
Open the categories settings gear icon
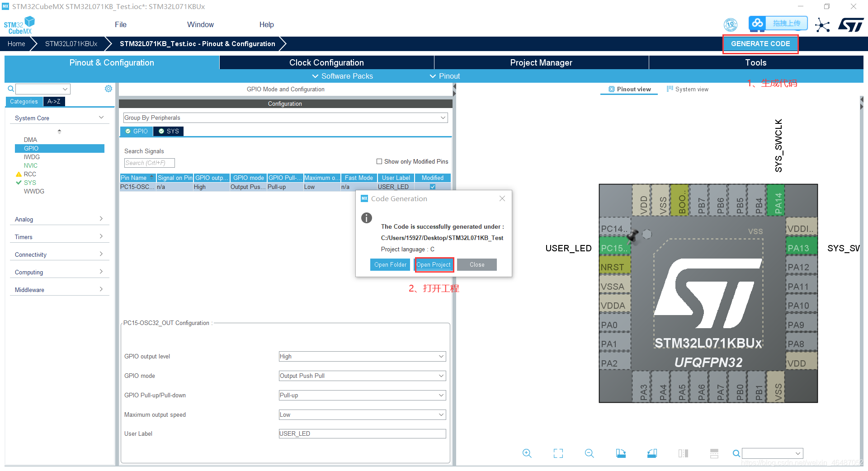point(108,89)
